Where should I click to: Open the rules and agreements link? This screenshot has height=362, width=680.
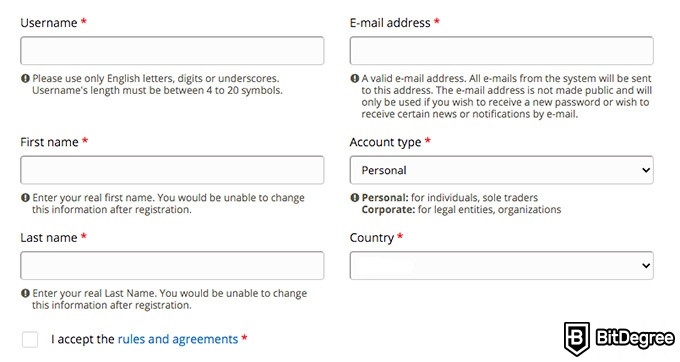click(178, 339)
